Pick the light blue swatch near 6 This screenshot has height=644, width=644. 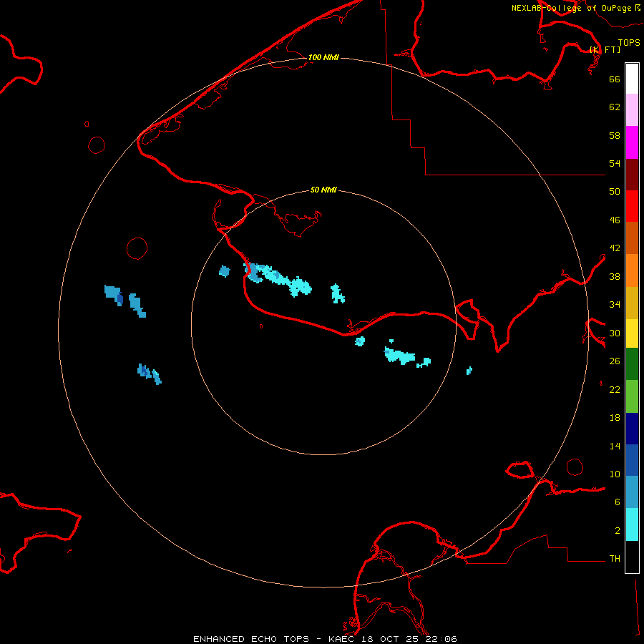(632, 492)
